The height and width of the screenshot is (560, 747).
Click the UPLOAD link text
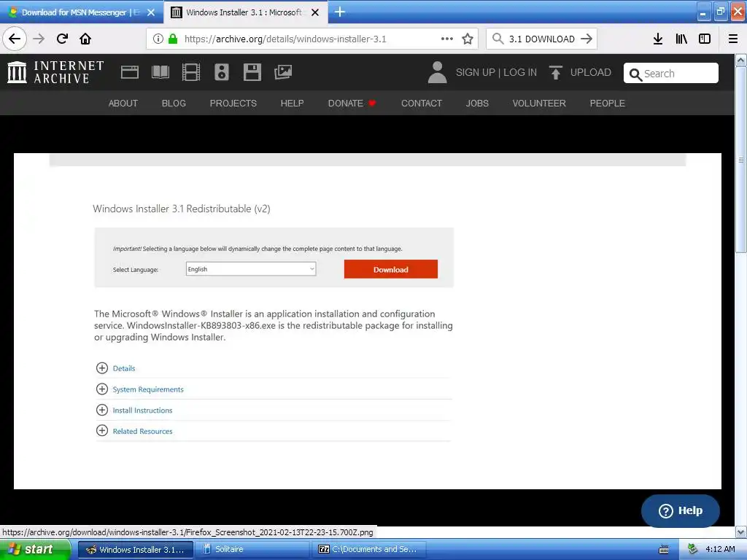click(x=591, y=72)
